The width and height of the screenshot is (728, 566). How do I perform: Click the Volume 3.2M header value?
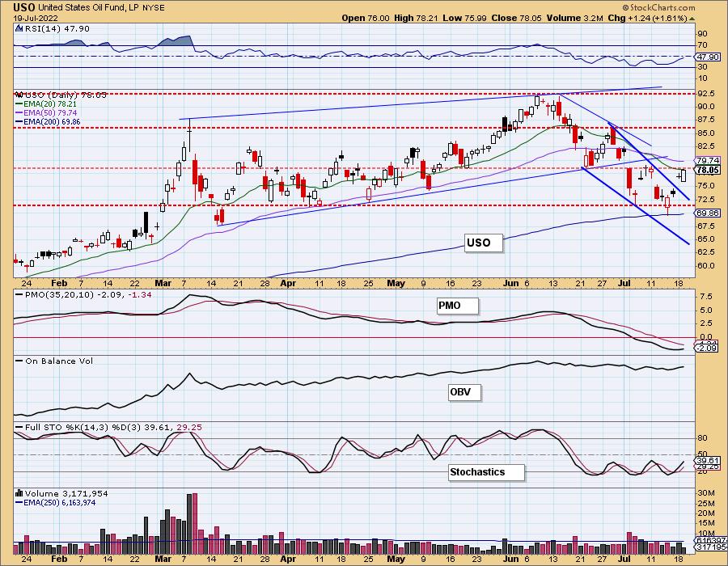(574, 18)
